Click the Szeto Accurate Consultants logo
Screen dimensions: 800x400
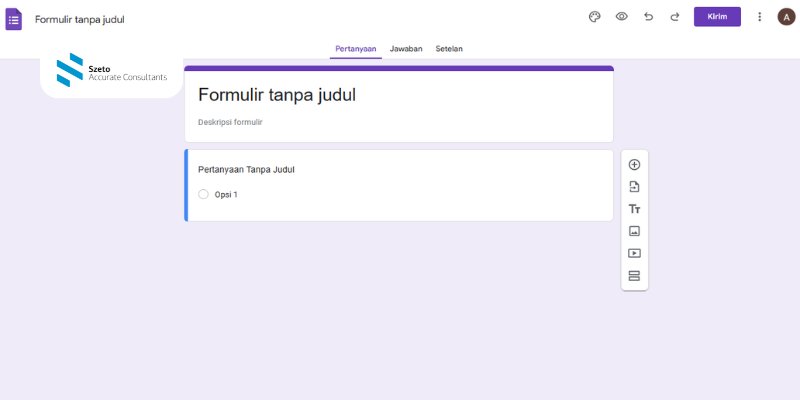(112, 70)
